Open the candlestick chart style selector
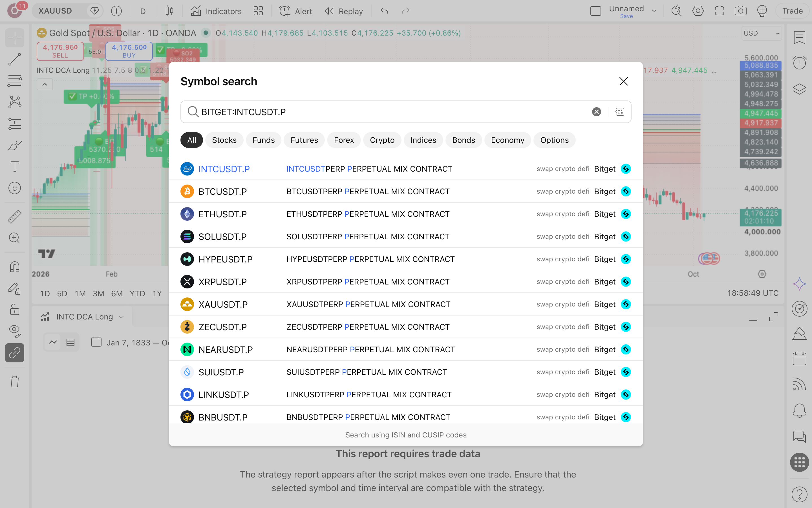This screenshot has width=812, height=508. (x=169, y=11)
